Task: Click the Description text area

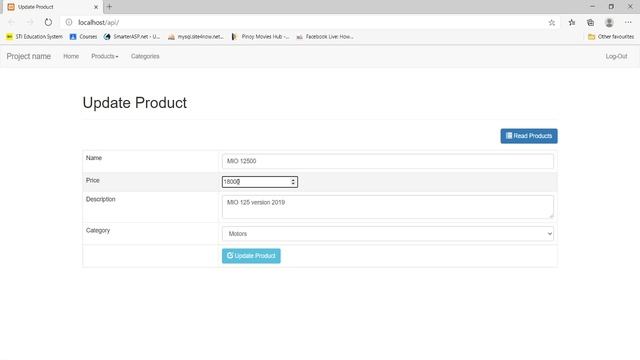Action: click(388, 207)
